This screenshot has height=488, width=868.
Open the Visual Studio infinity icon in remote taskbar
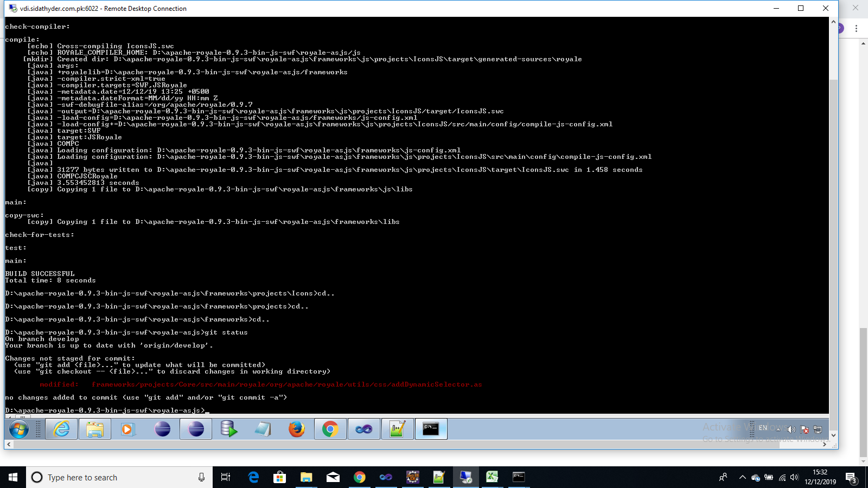364,429
